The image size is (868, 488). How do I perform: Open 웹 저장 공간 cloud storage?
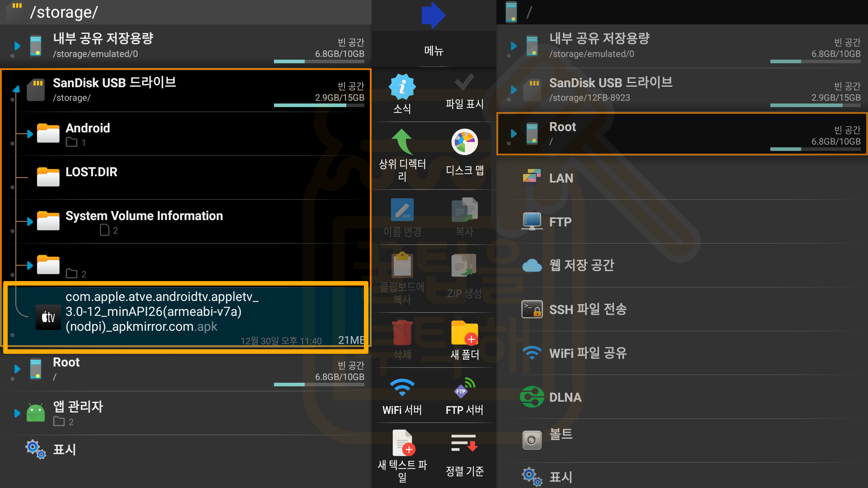coord(581,265)
